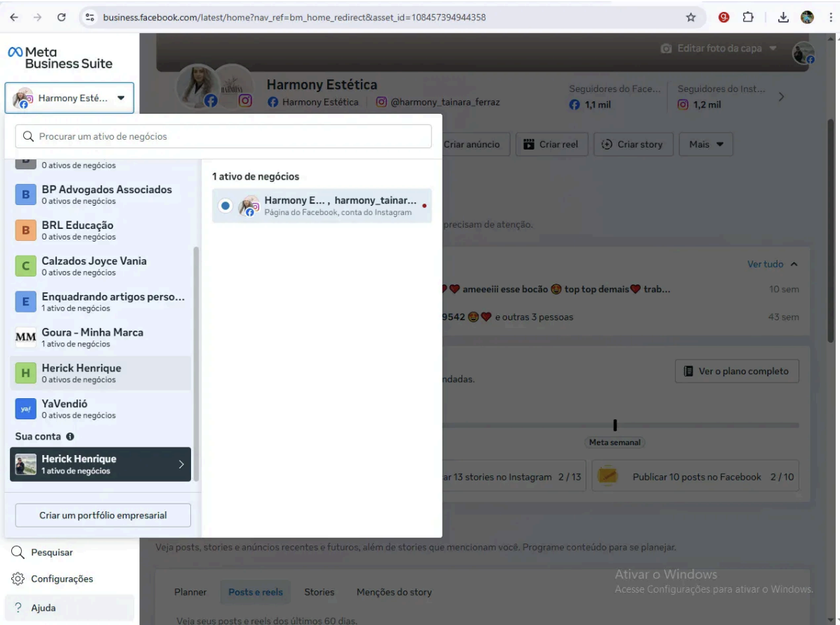The width and height of the screenshot is (840, 625).
Task: Open the Harmony Esté... account switcher dropdown
Action: tap(69, 98)
